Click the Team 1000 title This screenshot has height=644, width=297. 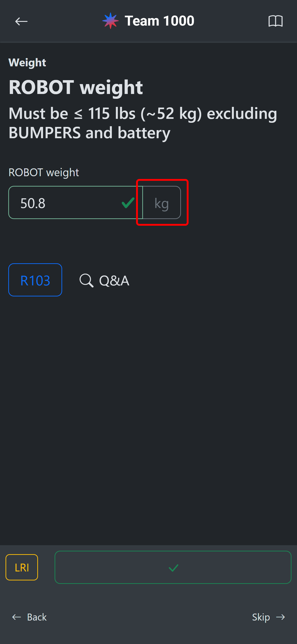pyautogui.click(x=159, y=21)
